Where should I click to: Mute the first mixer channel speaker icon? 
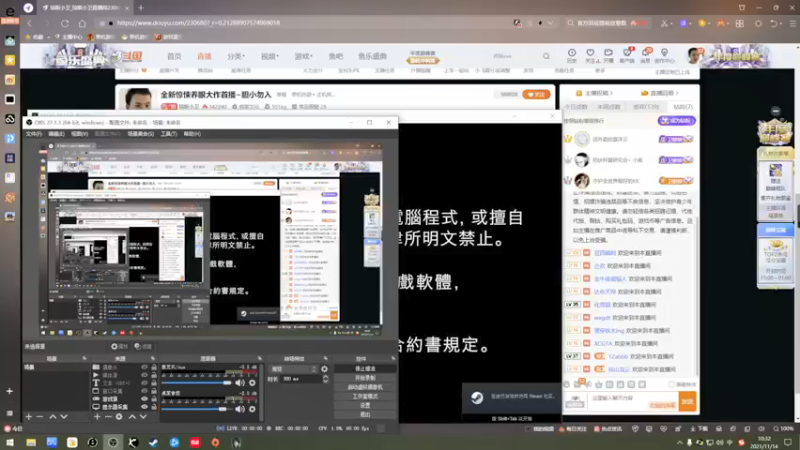pyautogui.click(x=240, y=383)
